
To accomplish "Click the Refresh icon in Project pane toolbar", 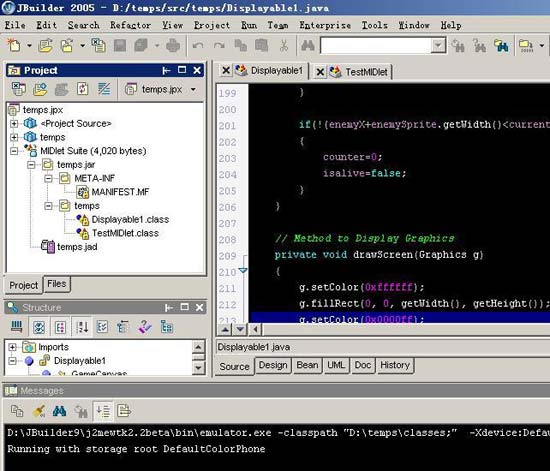I will (x=83, y=89).
